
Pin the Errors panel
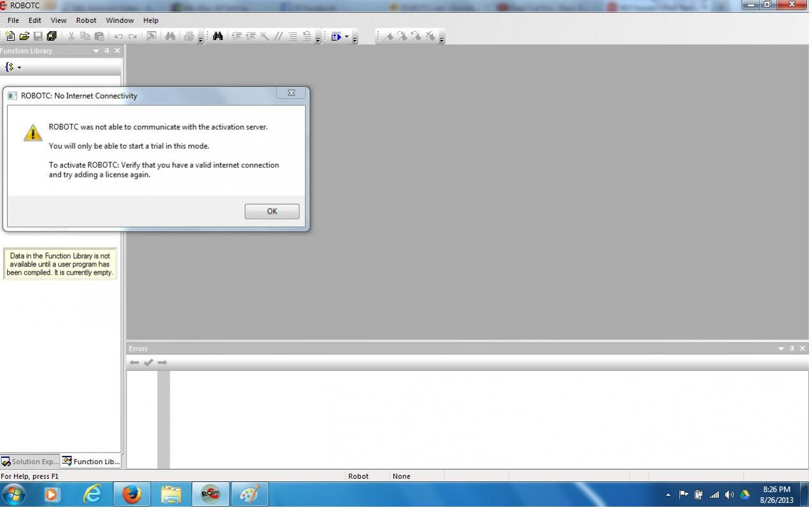[x=792, y=348]
